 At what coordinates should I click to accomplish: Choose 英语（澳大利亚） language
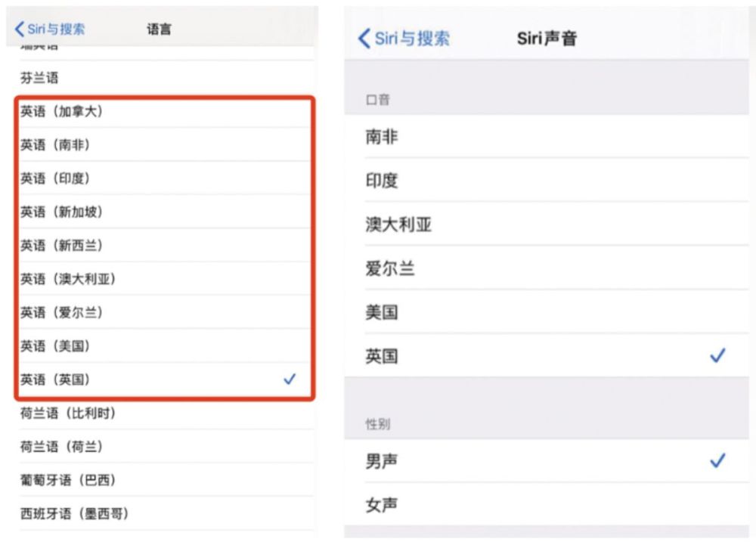pyautogui.click(x=68, y=279)
